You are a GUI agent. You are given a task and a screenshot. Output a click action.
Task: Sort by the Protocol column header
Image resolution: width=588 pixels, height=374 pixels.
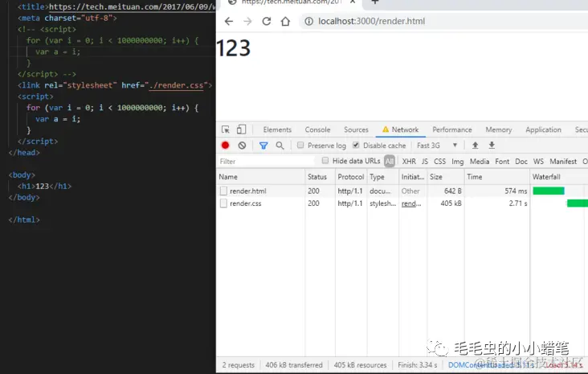[350, 177]
